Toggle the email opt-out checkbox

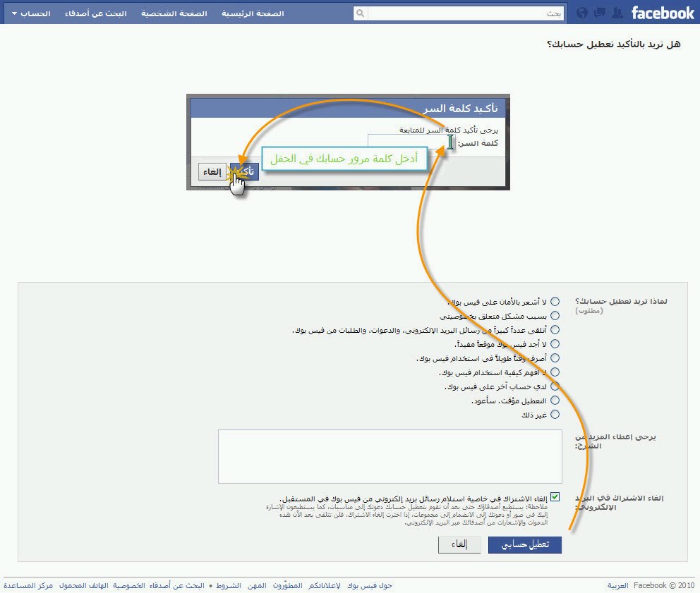point(555,497)
